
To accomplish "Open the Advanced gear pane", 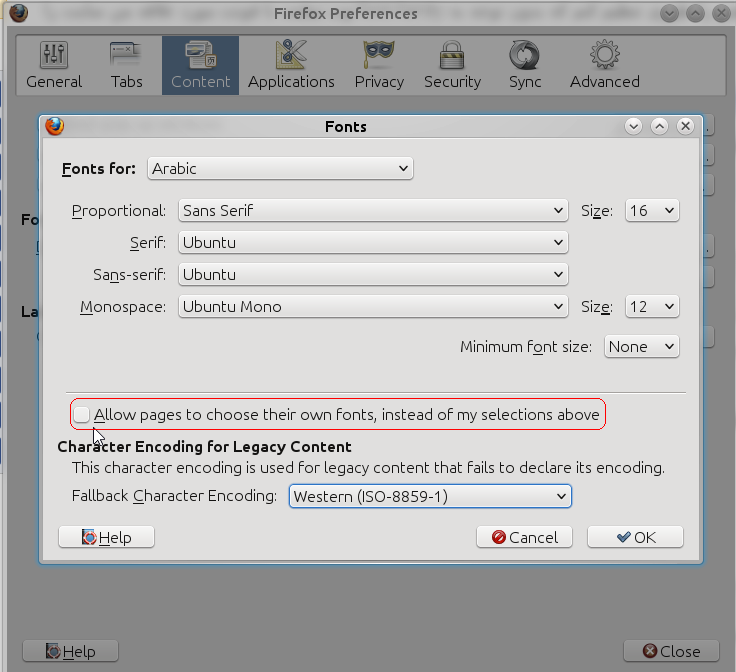I will pos(605,65).
